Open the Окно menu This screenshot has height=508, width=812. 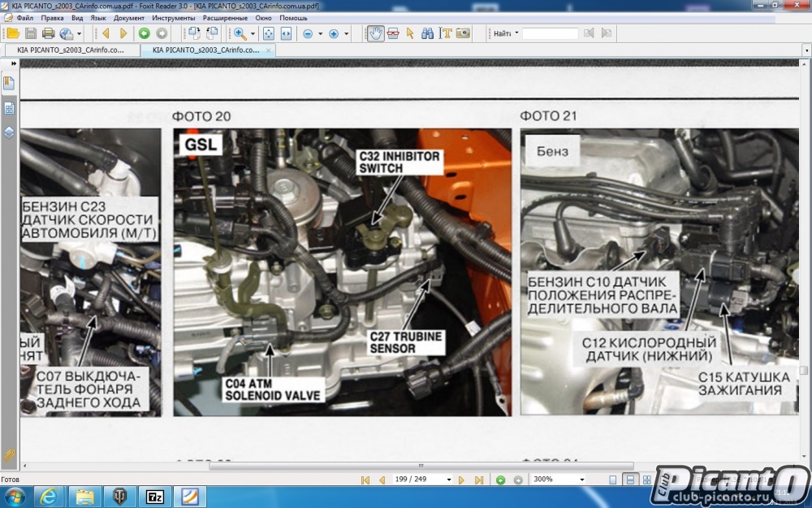point(263,18)
